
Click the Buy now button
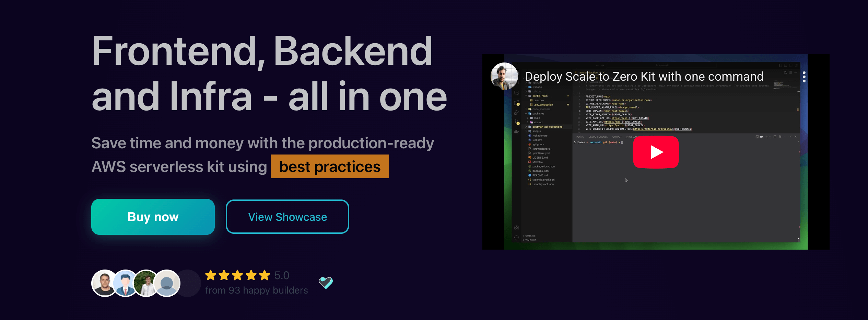pyautogui.click(x=153, y=217)
